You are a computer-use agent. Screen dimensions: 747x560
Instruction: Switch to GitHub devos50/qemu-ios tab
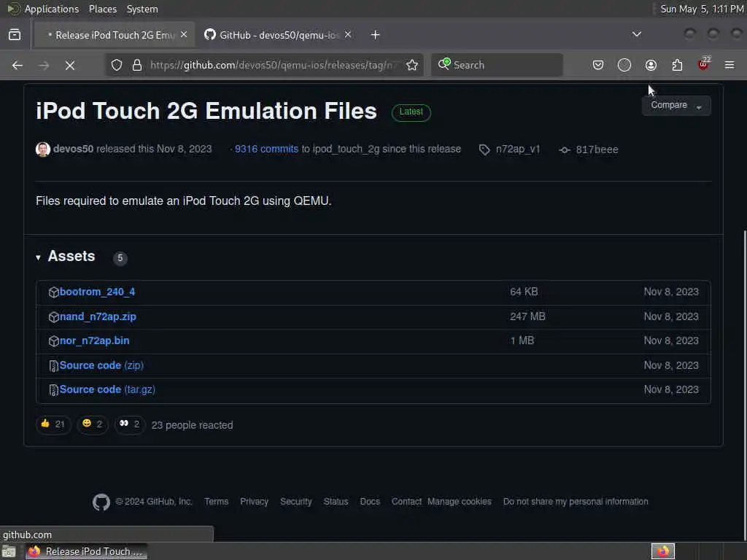click(278, 35)
